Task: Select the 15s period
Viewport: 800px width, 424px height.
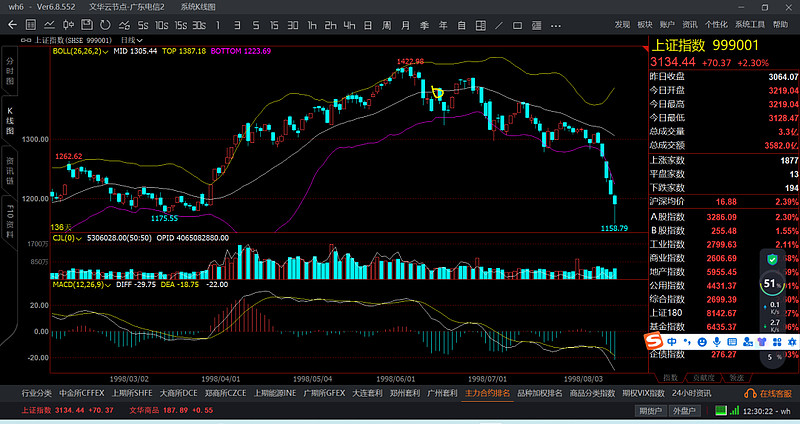Action: (181, 25)
